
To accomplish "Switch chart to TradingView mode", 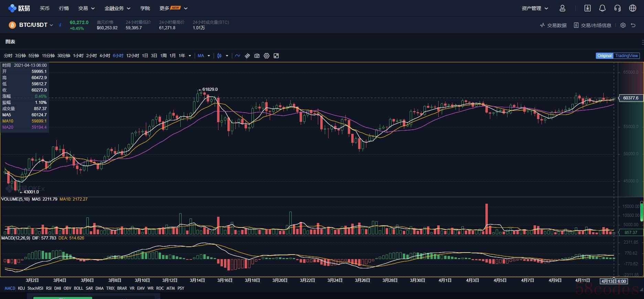I will [x=626, y=56].
